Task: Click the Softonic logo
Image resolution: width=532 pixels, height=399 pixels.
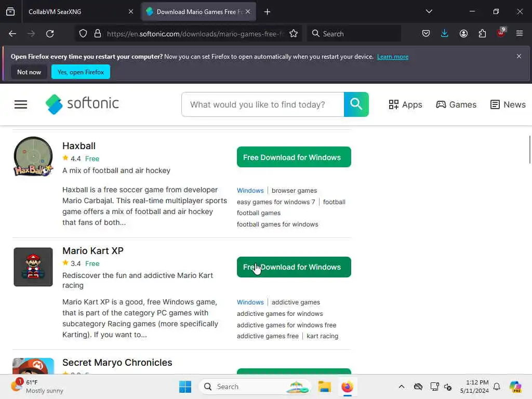Action: (x=83, y=104)
